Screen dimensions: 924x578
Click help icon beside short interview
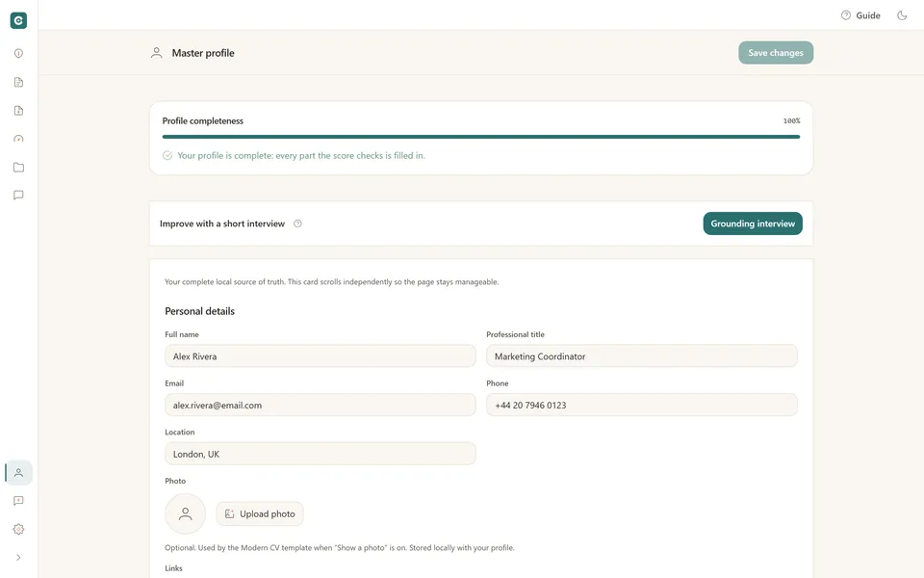point(297,223)
